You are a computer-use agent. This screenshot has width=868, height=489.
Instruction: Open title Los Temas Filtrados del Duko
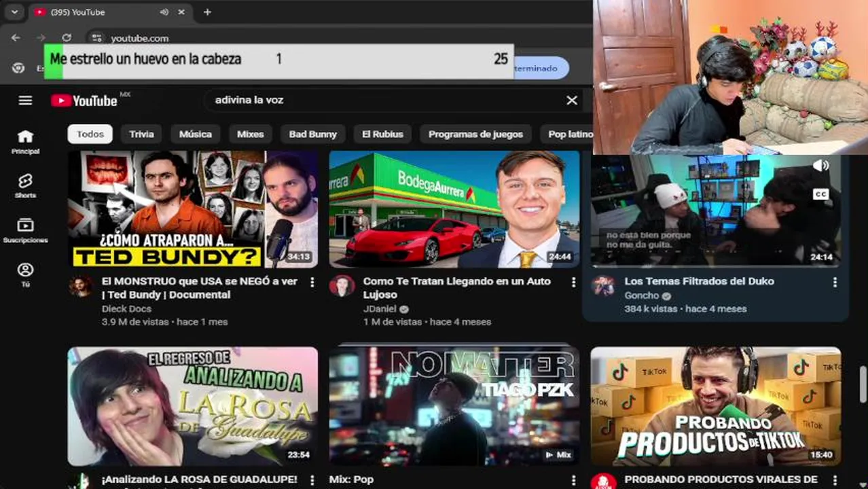(x=699, y=281)
